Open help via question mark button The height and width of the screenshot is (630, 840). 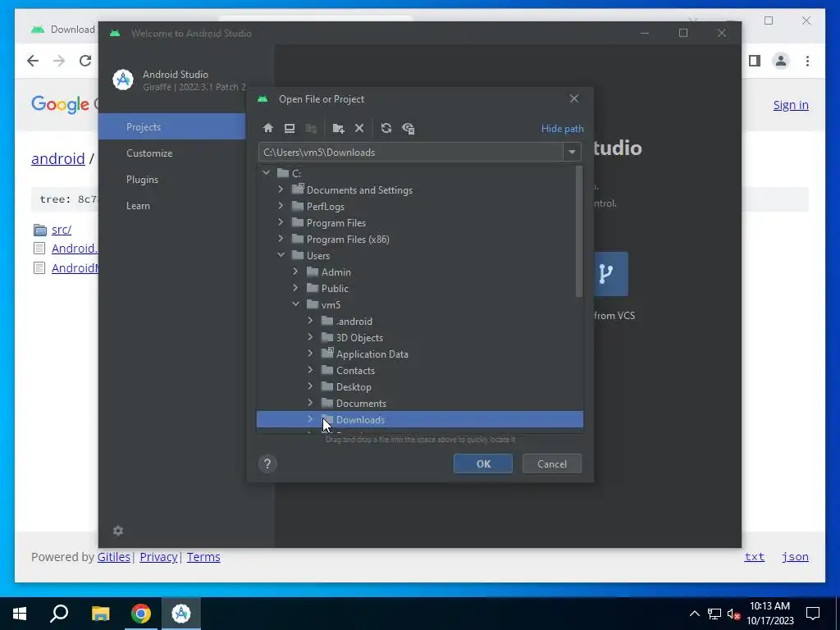click(267, 463)
